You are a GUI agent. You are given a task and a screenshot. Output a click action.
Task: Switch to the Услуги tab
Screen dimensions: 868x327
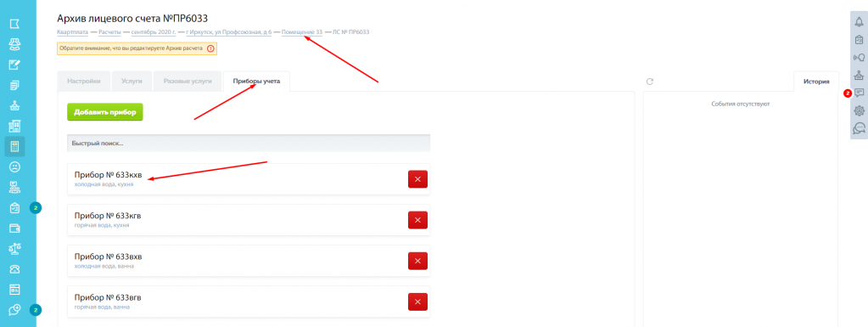tap(132, 81)
